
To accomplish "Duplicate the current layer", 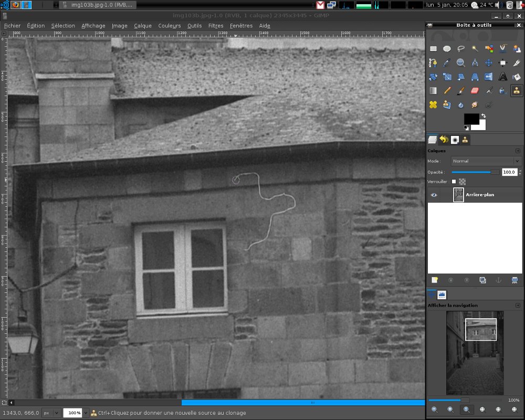I will 482,280.
